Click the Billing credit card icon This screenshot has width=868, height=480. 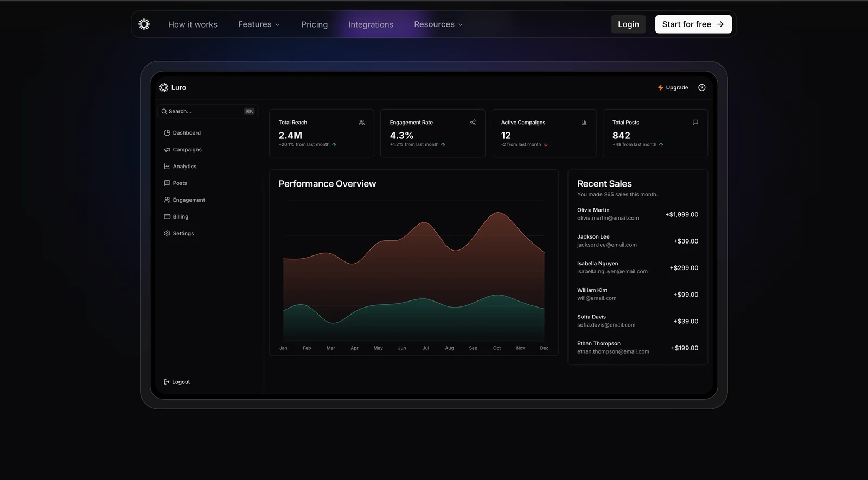coord(167,216)
